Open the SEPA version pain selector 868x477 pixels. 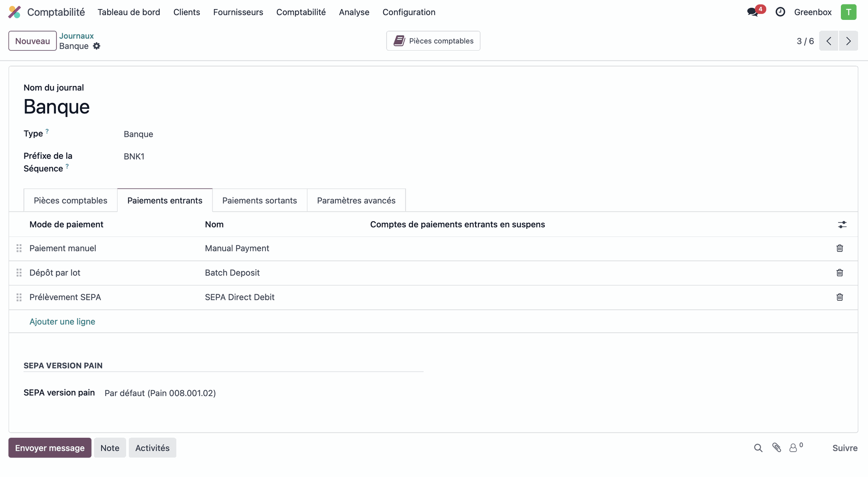tap(160, 393)
